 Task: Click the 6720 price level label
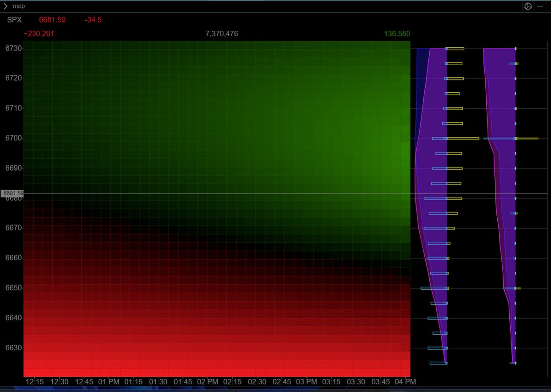13,78
